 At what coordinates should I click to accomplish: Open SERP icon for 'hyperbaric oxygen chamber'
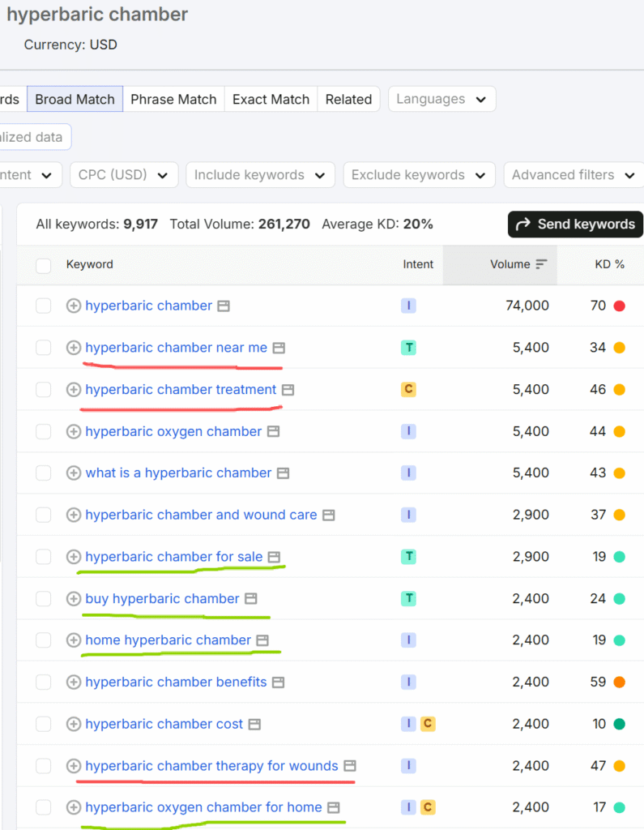[x=273, y=431]
